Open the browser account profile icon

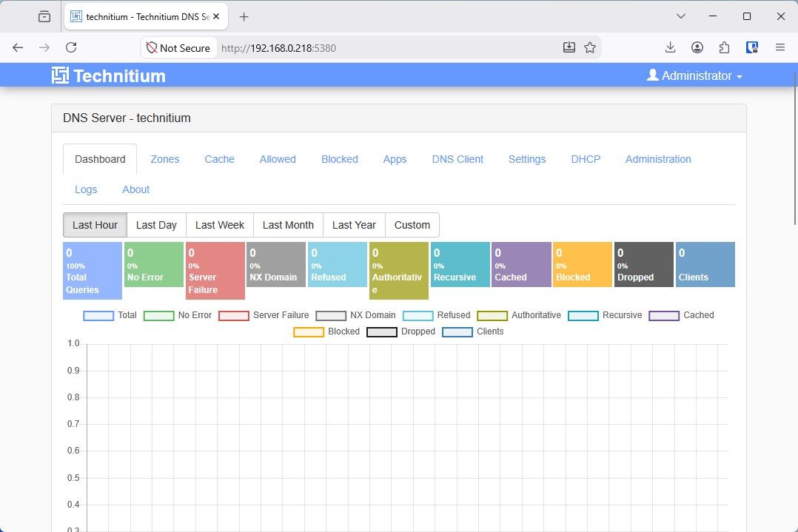pos(697,48)
